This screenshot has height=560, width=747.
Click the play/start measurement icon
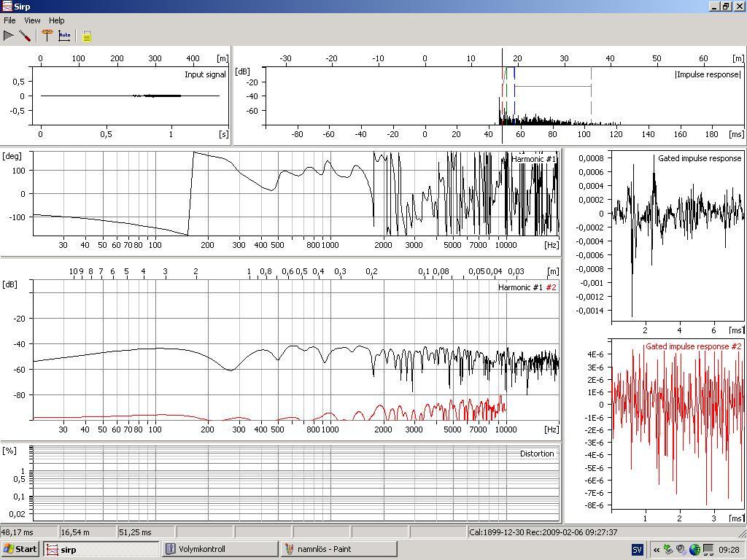pos(9,35)
